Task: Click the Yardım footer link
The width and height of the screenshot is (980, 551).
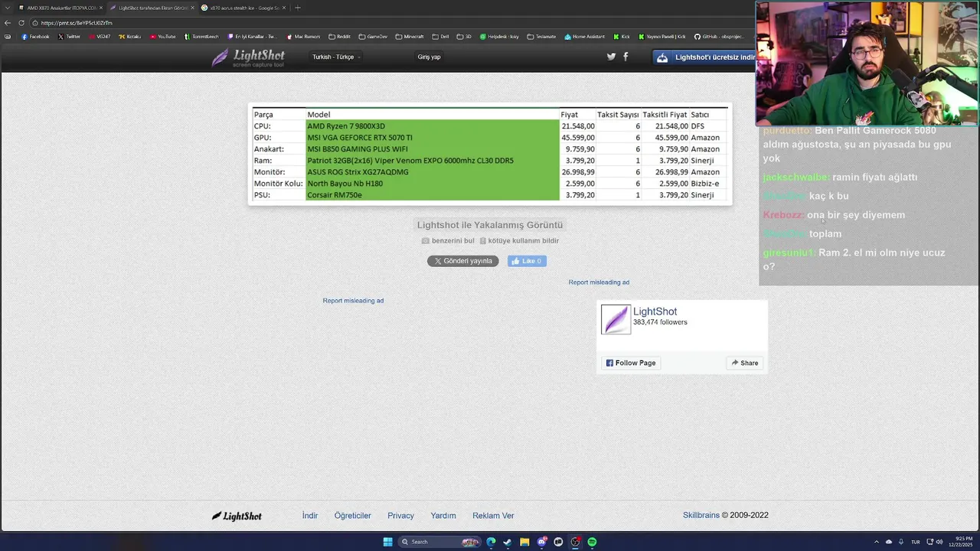Action: coord(443,516)
